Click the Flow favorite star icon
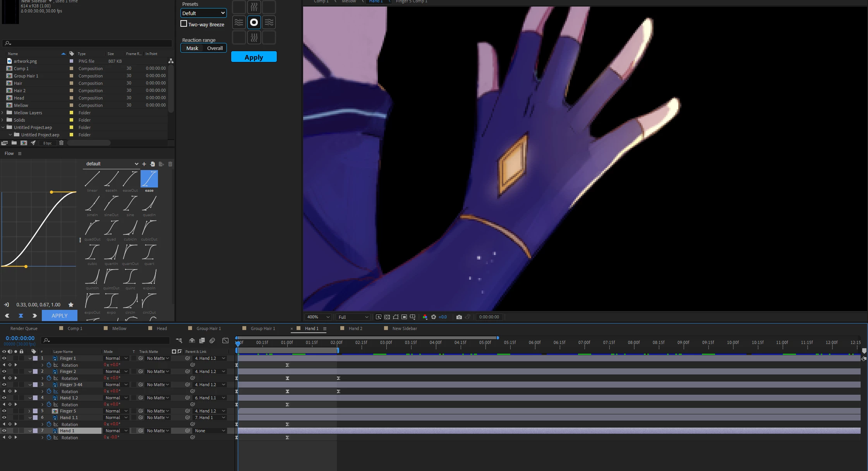This screenshot has width=868, height=471. (70, 304)
